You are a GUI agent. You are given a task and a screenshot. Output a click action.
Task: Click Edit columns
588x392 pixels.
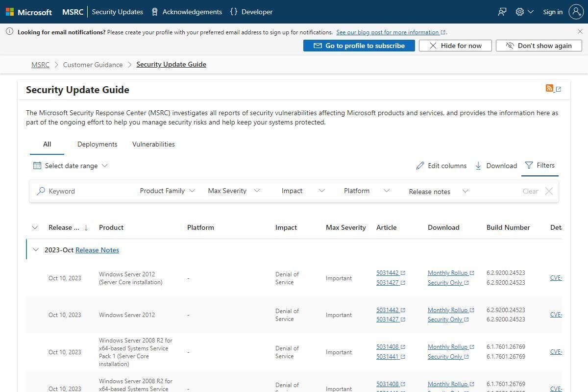pyautogui.click(x=441, y=166)
